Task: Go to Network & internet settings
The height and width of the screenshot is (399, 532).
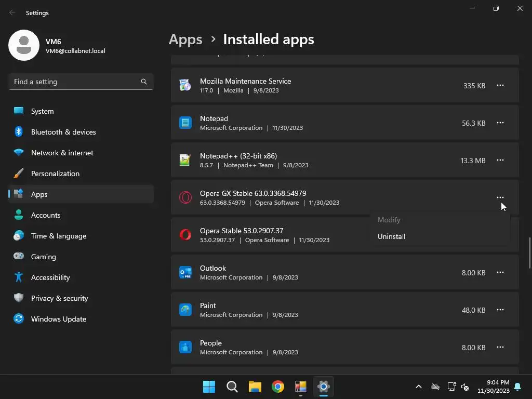Action: point(81,153)
